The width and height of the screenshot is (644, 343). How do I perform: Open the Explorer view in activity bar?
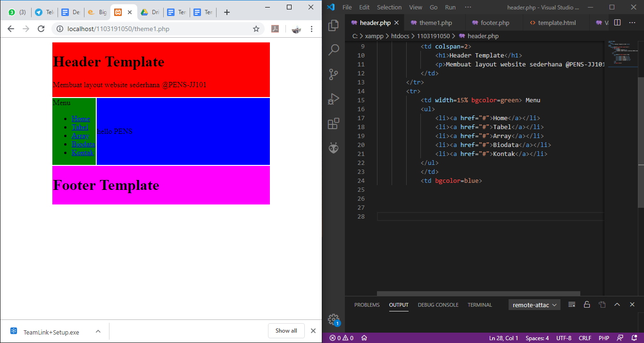[x=334, y=25]
